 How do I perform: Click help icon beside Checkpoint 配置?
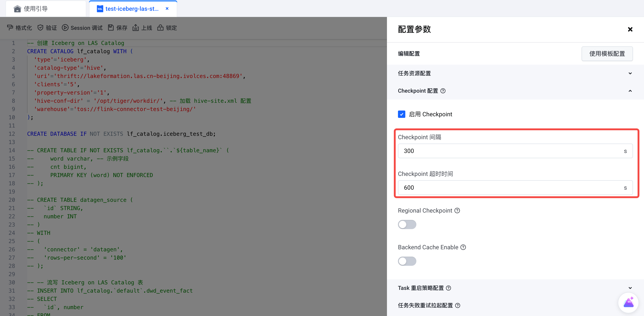click(x=443, y=91)
